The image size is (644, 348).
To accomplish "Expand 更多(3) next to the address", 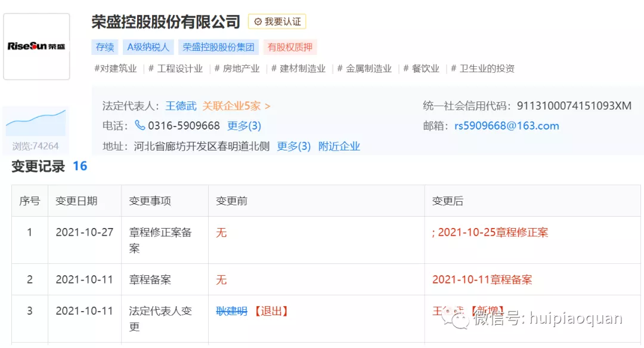I will pyautogui.click(x=293, y=146).
